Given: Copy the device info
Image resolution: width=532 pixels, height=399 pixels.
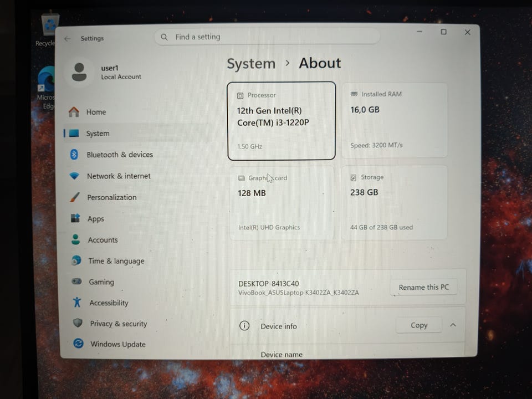Looking at the screenshot, I should [419, 325].
